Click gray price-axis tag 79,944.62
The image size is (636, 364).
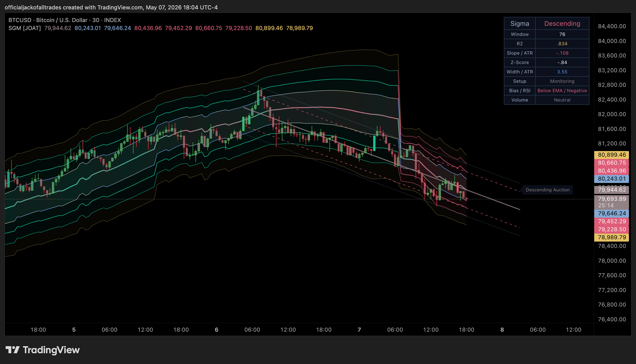612,190
